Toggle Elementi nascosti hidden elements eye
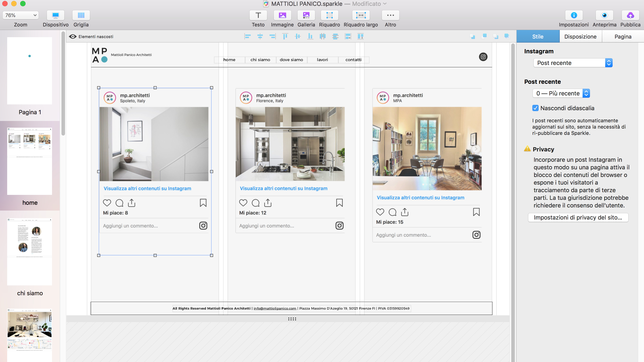644x362 pixels. [72, 37]
